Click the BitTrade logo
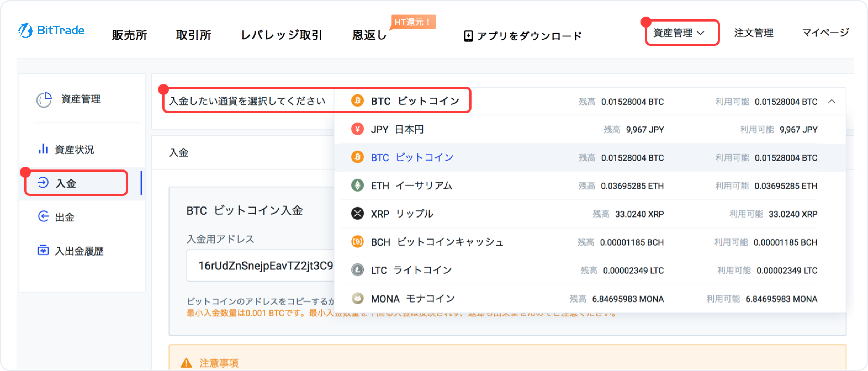 tap(51, 31)
